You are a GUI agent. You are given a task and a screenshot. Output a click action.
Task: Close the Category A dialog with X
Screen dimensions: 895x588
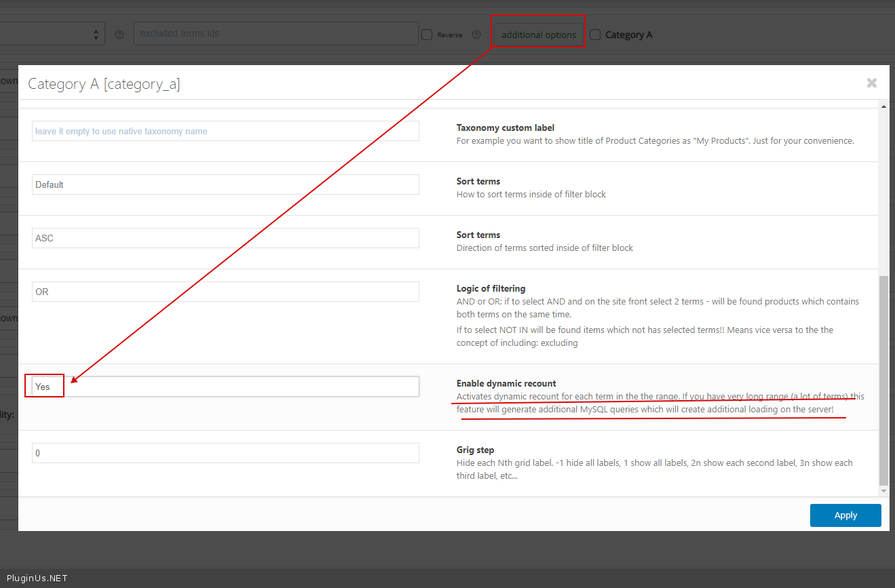pyautogui.click(x=872, y=83)
